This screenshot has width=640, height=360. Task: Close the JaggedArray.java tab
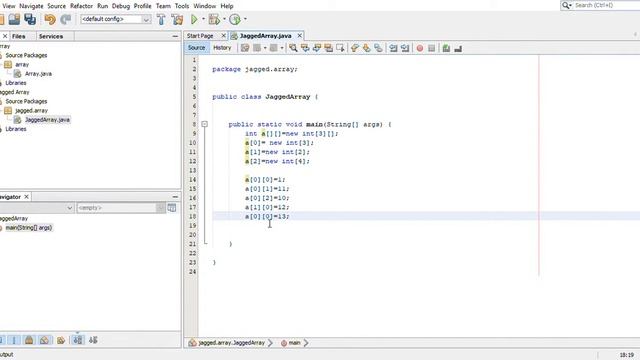pos(300,36)
